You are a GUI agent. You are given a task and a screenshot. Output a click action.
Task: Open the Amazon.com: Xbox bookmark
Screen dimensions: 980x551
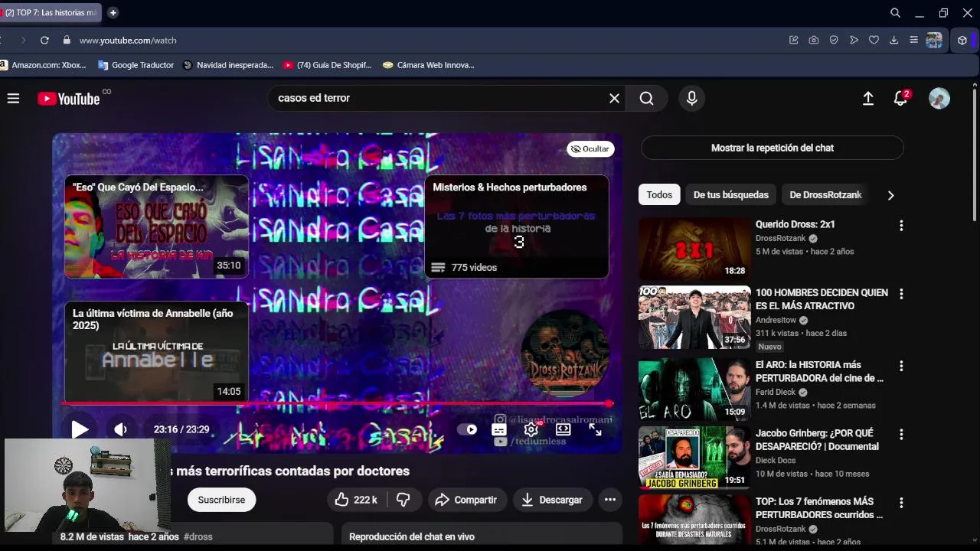tap(43, 65)
